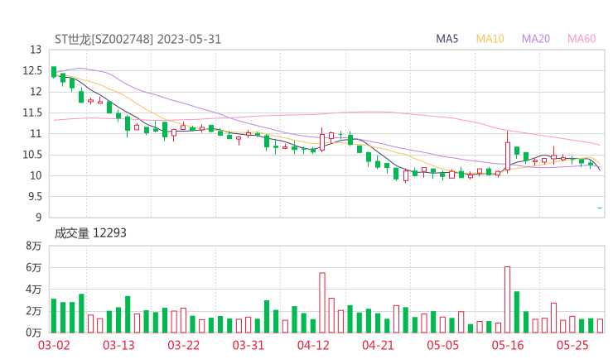
Task: Click the 05-05 date axis label
Action: click(x=442, y=345)
